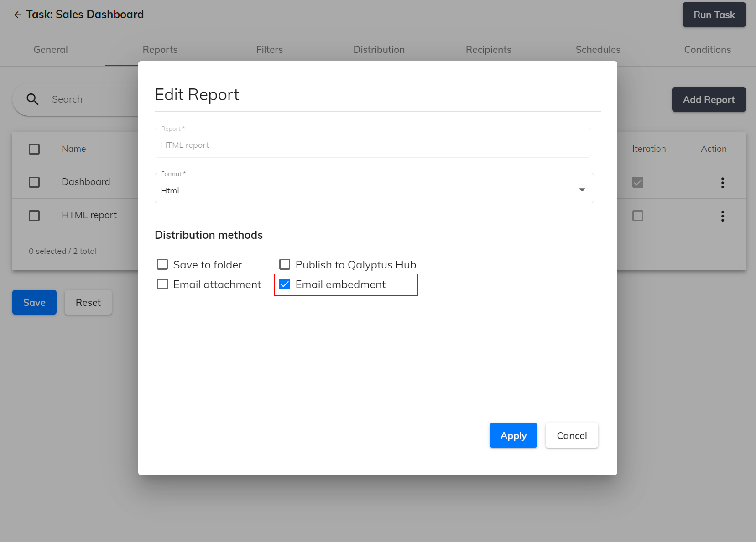Enable Publish to Qalyptus Hub

[285, 264]
